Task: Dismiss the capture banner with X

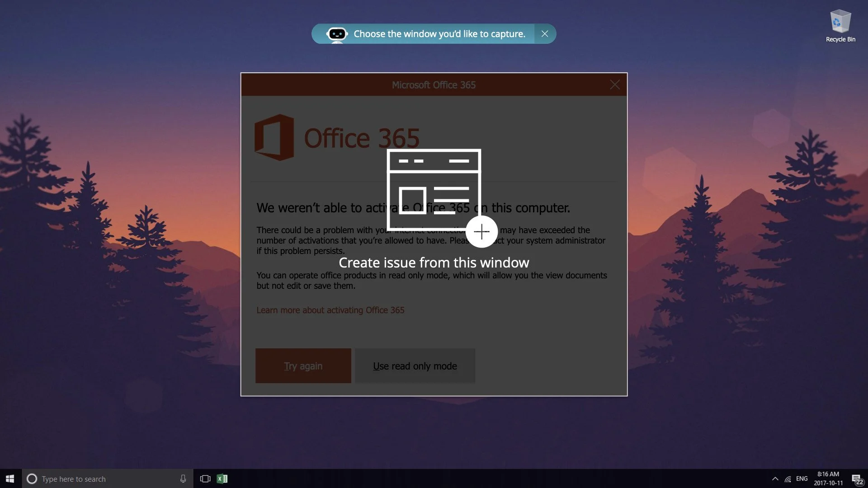Action: coord(545,34)
